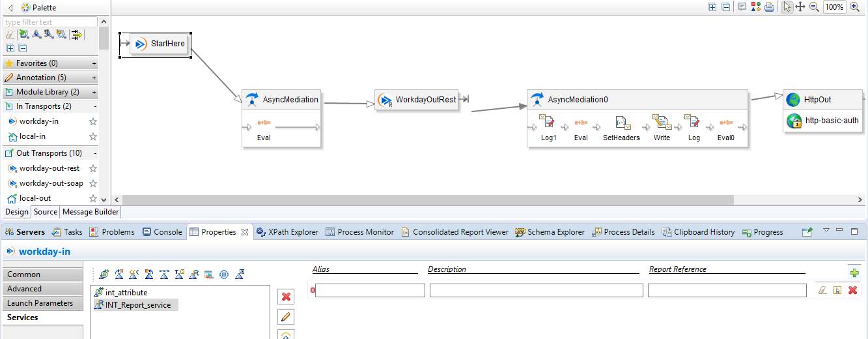Select local-in in the palette
The width and height of the screenshot is (868, 339).
point(33,136)
